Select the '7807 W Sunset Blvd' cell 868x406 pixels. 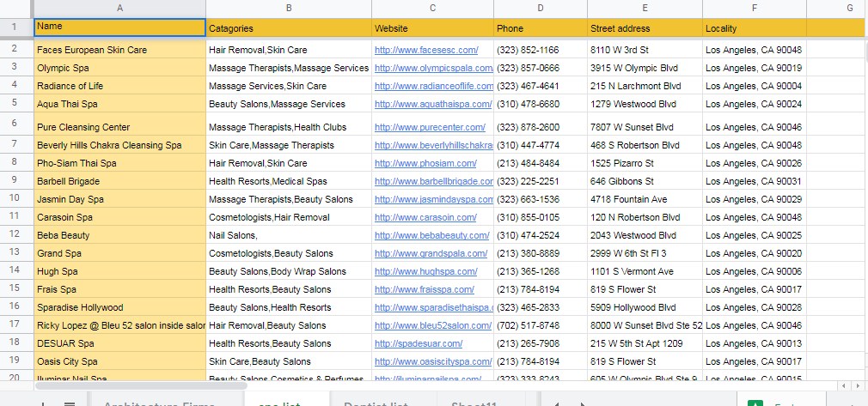click(x=645, y=124)
